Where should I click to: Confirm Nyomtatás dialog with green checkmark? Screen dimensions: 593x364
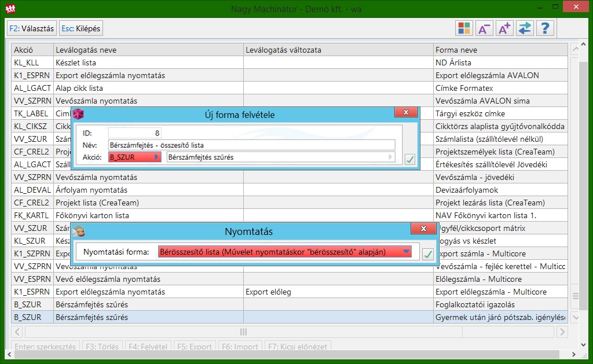(428, 254)
